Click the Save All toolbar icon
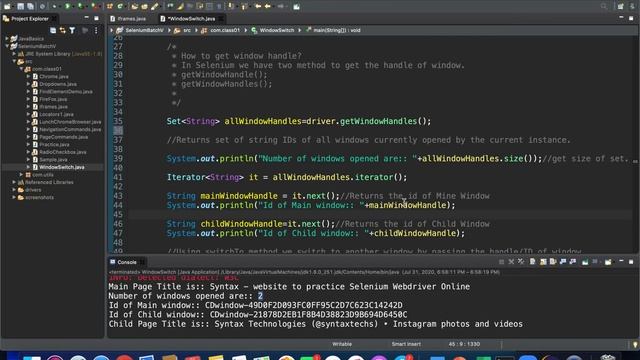Screen dimensions: 640x360 pos(30,7)
